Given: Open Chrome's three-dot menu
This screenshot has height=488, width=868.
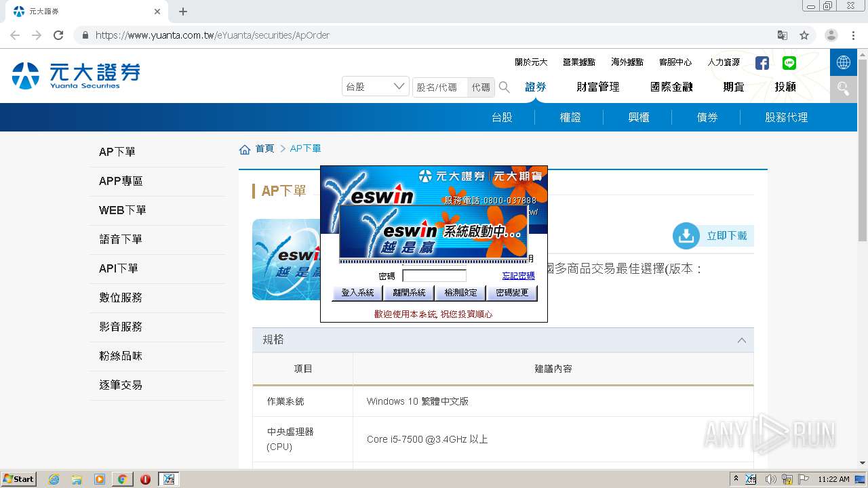Looking at the screenshot, I should [853, 35].
